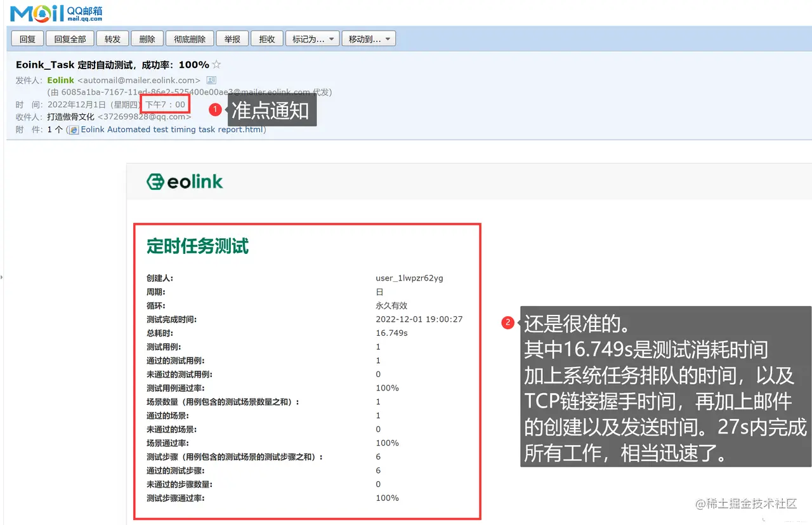The image size is (812, 525).
Task: Click the 通过的测试步骤 label
Action: tap(175, 470)
